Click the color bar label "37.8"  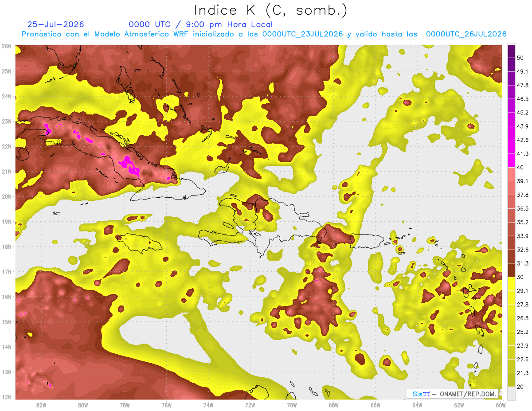(x=523, y=195)
